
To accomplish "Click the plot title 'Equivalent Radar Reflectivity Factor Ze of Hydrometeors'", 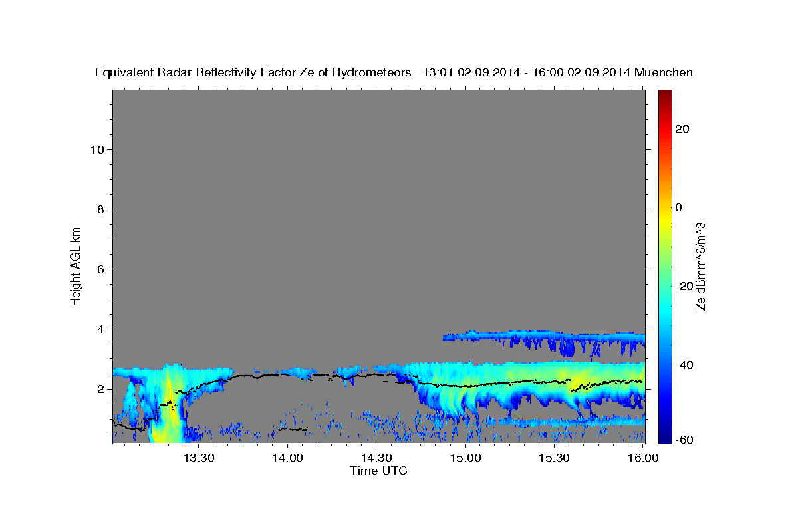I will pos(253,72).
